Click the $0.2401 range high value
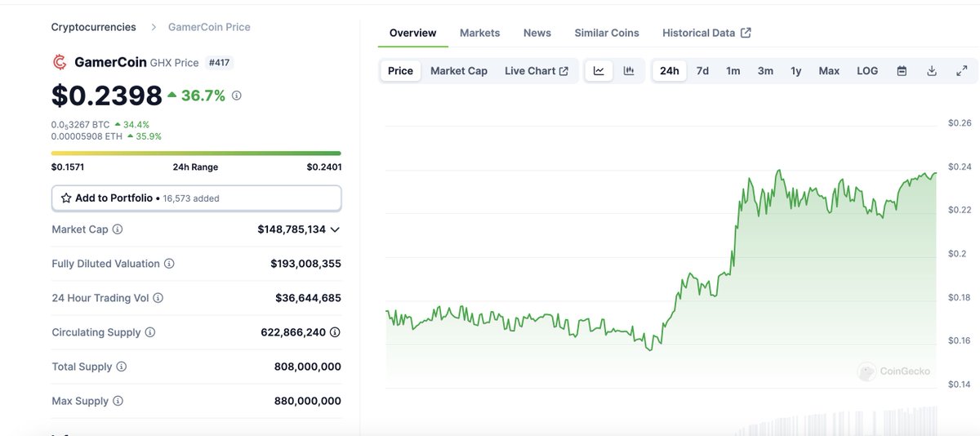This screenshot has height=436, width=980. pyautogui.click(x=324, y=167)
